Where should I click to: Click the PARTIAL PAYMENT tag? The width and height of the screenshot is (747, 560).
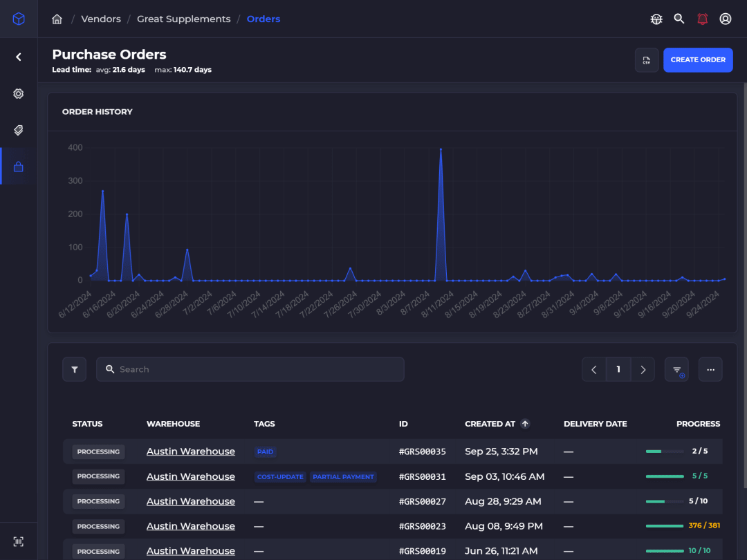coord(343,476)
